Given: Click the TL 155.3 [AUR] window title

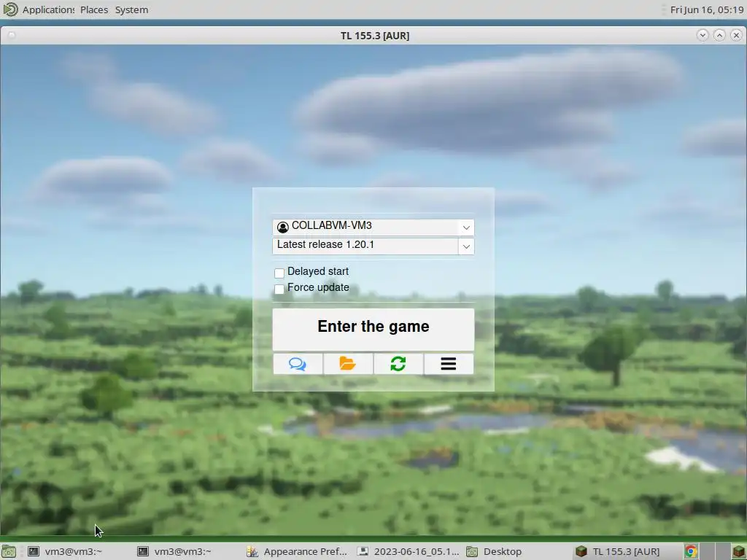Looking at the screenshot, I should [x=375, y=36].
